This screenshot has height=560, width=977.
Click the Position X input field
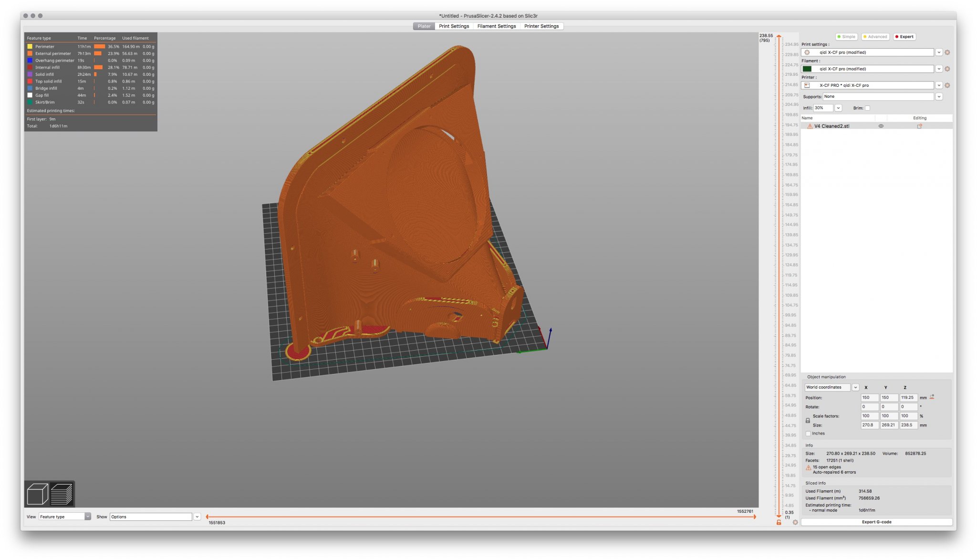click(x=870, y=397)
